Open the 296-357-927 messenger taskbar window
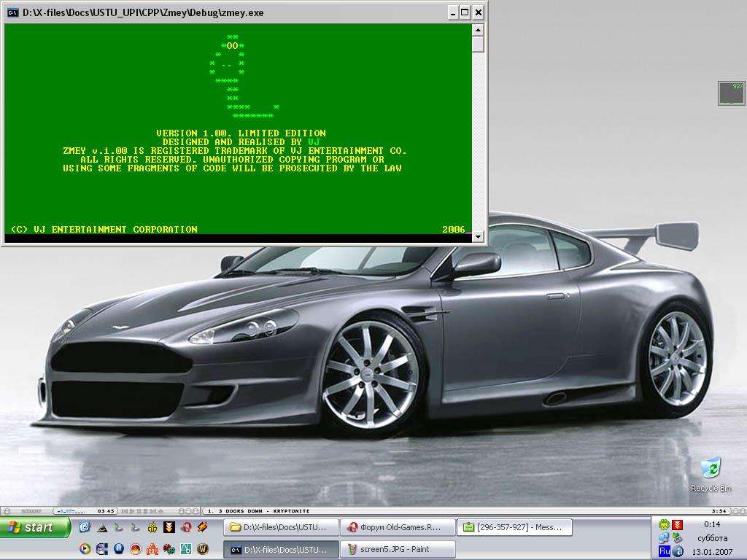The height and width of the screenshot is (560, 747). coord(514,527)
